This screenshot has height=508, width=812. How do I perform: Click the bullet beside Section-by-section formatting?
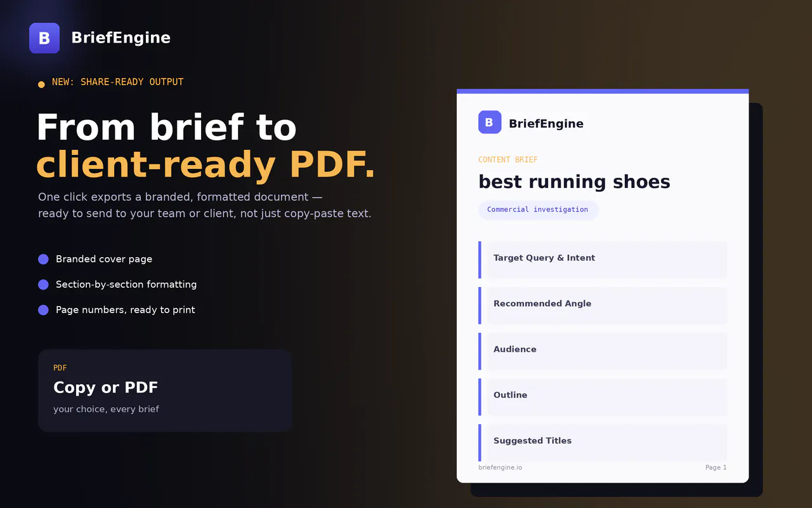coord(43,284)
